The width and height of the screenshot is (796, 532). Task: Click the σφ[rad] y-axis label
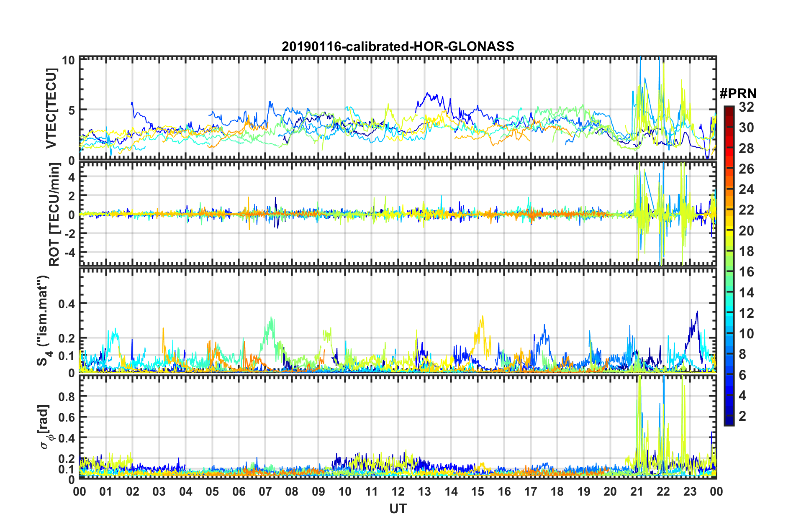click(44, 427)
